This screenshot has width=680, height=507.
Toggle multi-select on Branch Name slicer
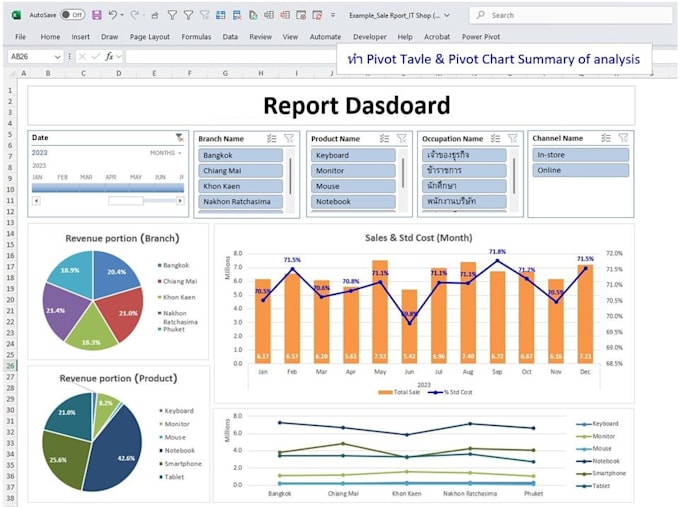tap(271, 138)
